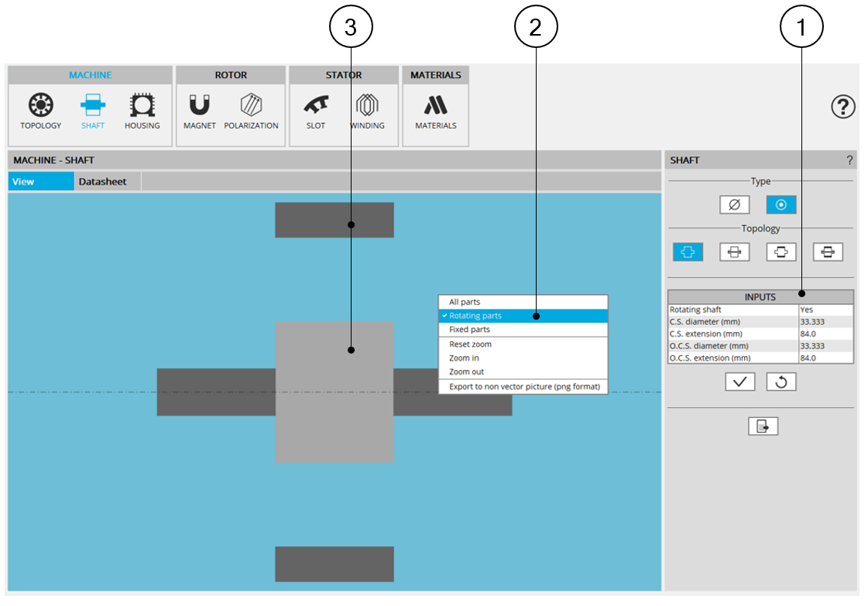868x606 pixels.
Task: Switch to the Datasheet tab
Action: point(102,182)
